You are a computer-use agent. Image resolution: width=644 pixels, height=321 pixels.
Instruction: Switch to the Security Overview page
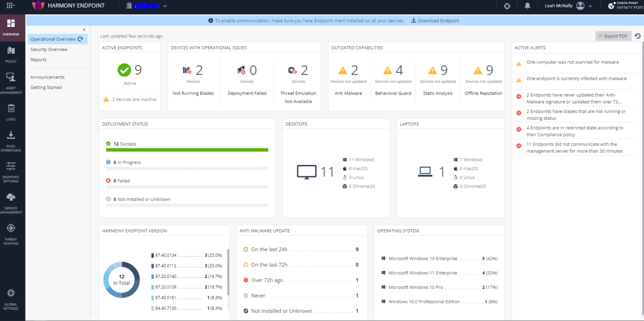(x=49, y=49)
